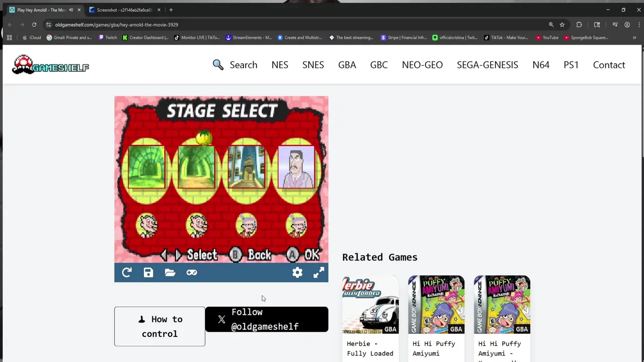Open the SNES games menu
The width and height of the screenshot is (644, 362).
click(313, 65)
